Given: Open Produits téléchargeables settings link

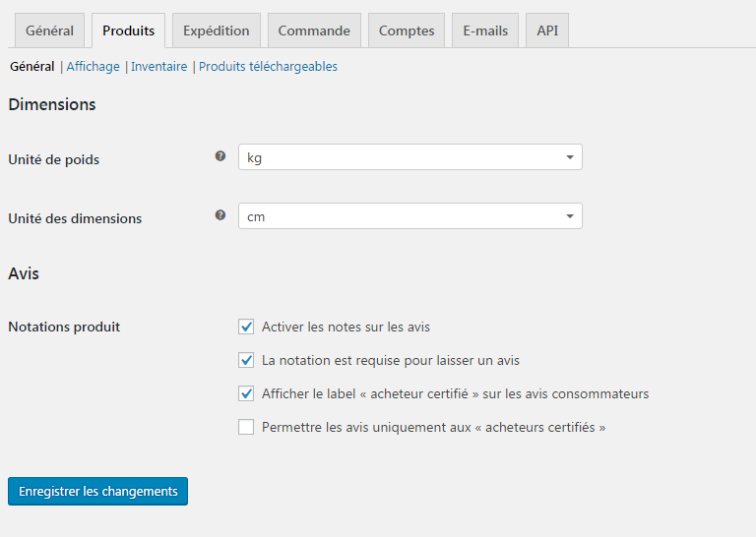Looking at the screenshot, I should (268, 67).
